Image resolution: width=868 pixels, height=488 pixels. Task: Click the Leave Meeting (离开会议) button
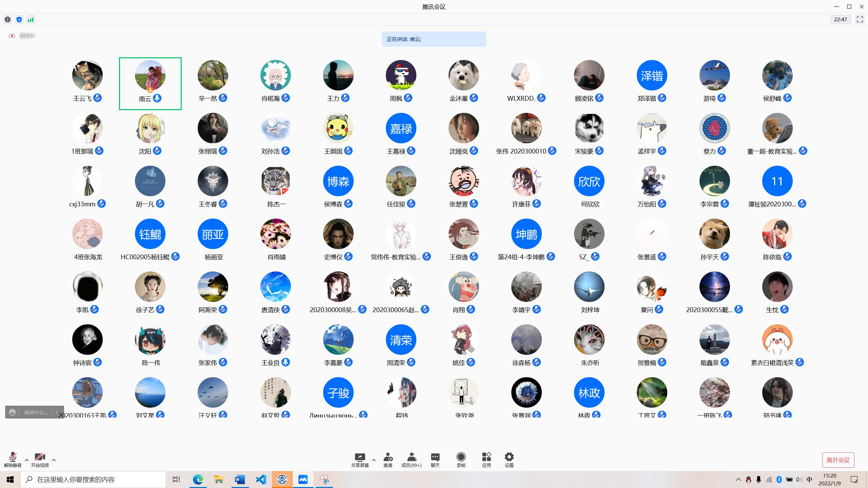click(838, 460)
